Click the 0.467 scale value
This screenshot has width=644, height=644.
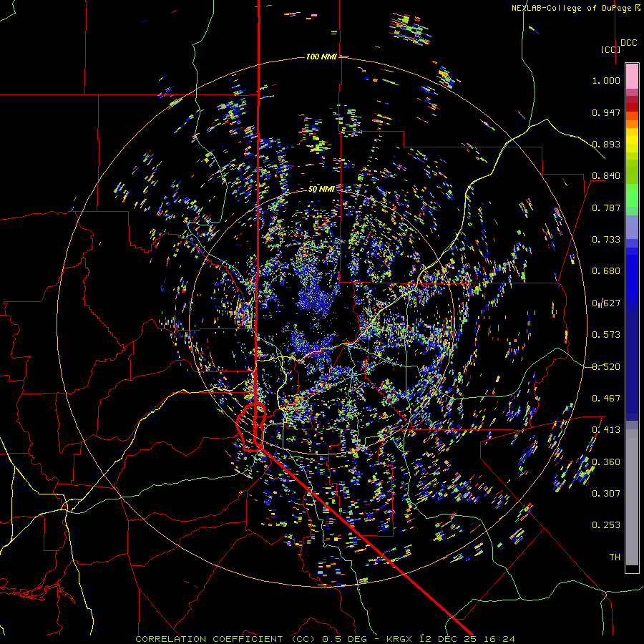[x=606, y=399]
